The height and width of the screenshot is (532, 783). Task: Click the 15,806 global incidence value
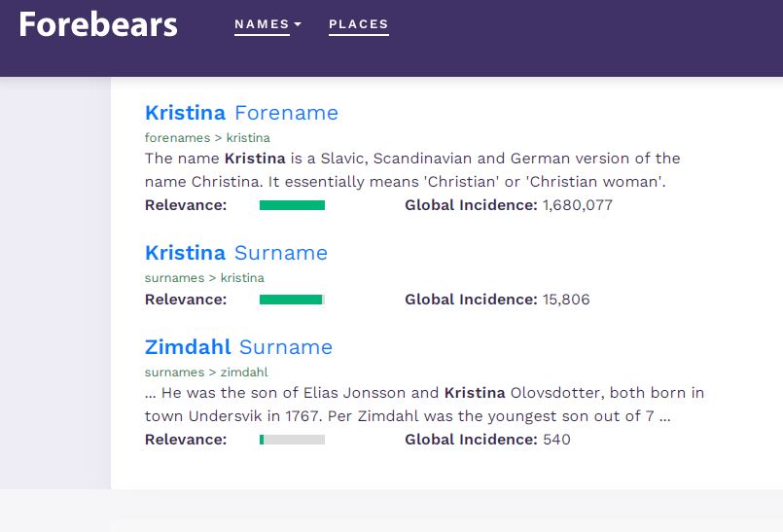point(566,300)
